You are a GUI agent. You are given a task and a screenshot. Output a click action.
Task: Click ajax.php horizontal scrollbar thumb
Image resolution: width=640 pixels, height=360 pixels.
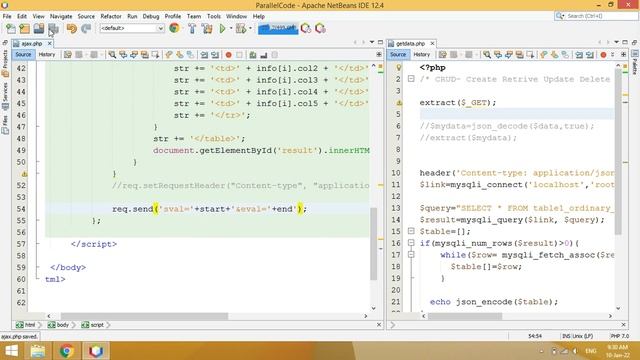[x=144, y=316]
